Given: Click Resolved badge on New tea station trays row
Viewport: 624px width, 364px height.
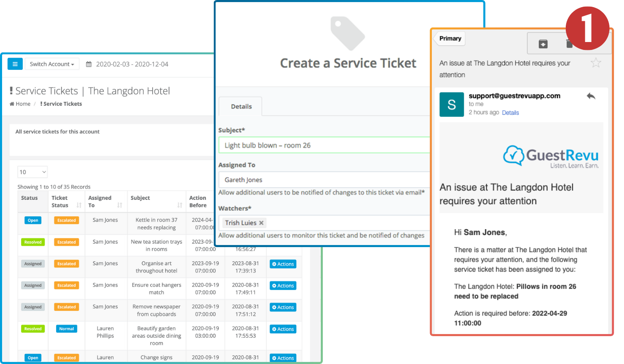Looking at the screenshot, I should tap(33, 242).
